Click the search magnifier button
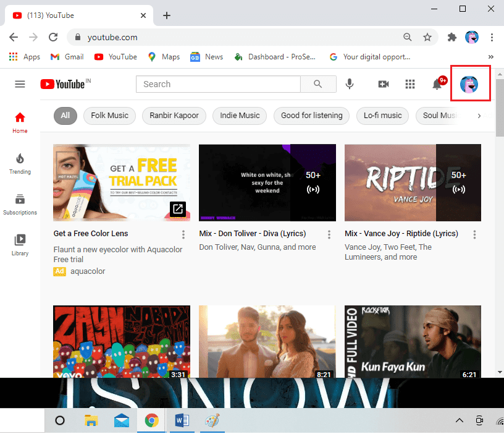This screenshot has height=434, width=504. 318,84
